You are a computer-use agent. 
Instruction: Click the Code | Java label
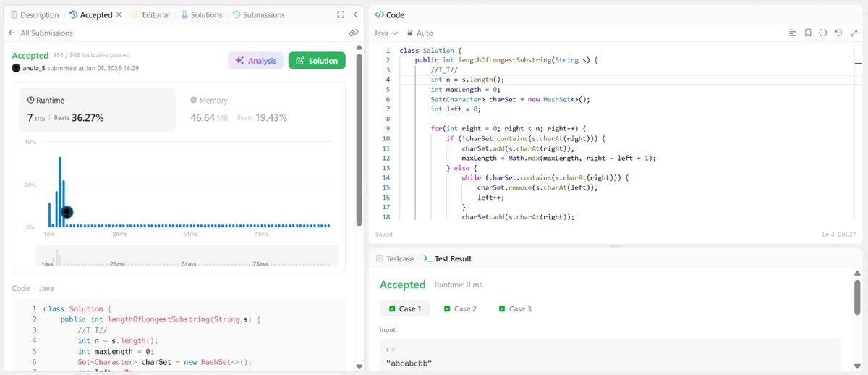33,288
